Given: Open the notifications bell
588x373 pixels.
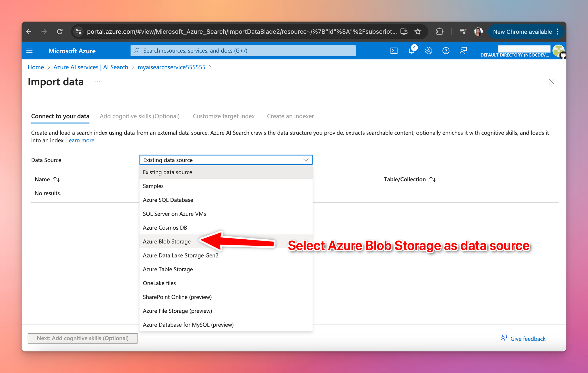Looking at the screenshot, I should click(411, 51).
